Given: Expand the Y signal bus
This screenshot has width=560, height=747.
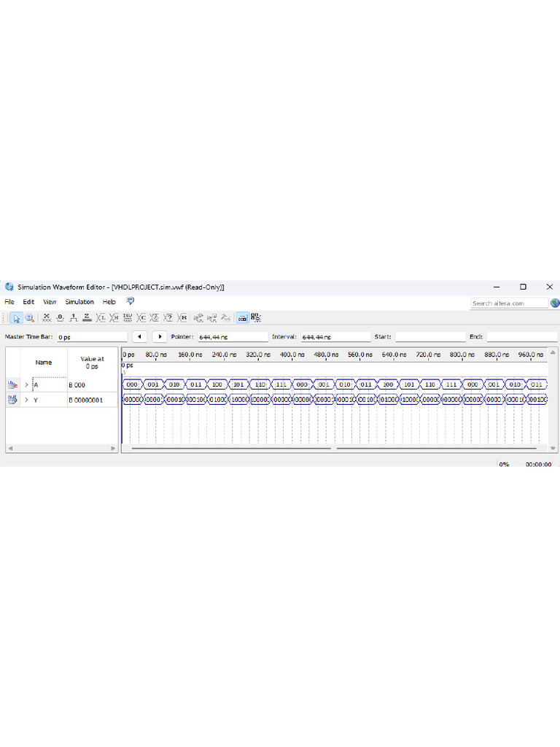Looking at the screenshot, I should tap(27, 400).
